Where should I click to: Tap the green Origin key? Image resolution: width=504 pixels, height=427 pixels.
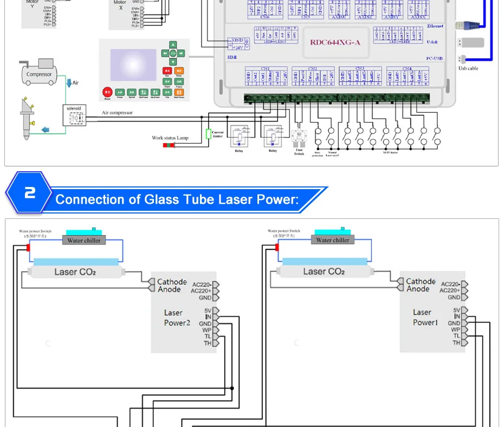(167, 82)
